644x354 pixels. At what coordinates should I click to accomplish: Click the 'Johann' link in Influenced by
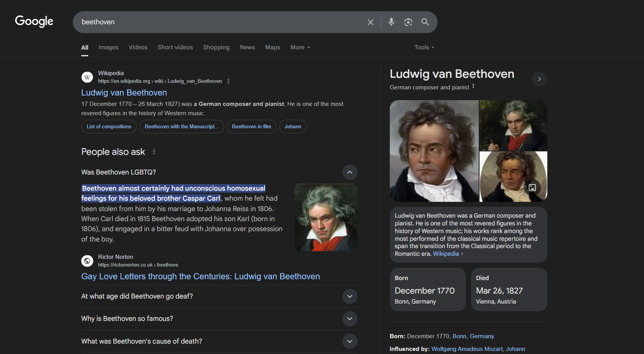(x=515, y=349)
